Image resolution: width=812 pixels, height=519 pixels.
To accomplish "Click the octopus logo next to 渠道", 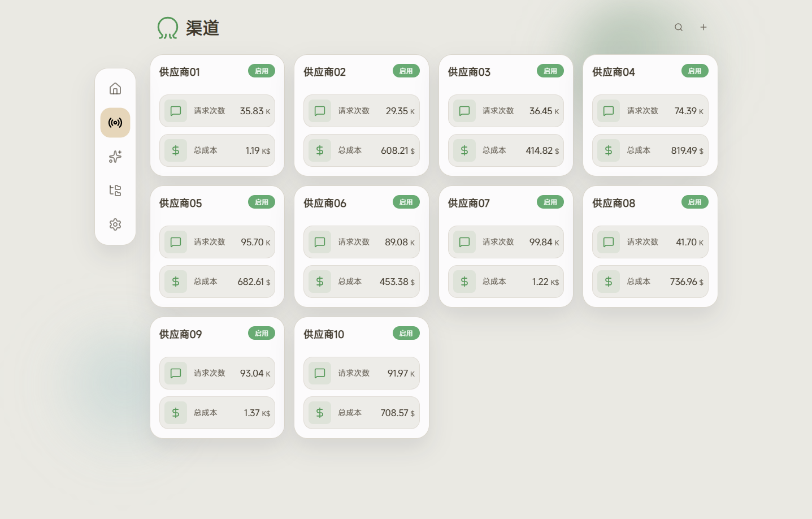I will pos(168,28).
